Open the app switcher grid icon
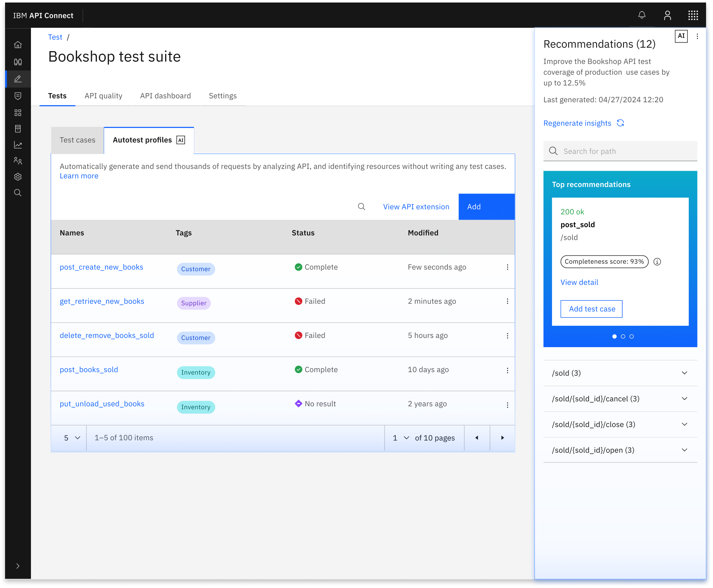 click(693, 15)
